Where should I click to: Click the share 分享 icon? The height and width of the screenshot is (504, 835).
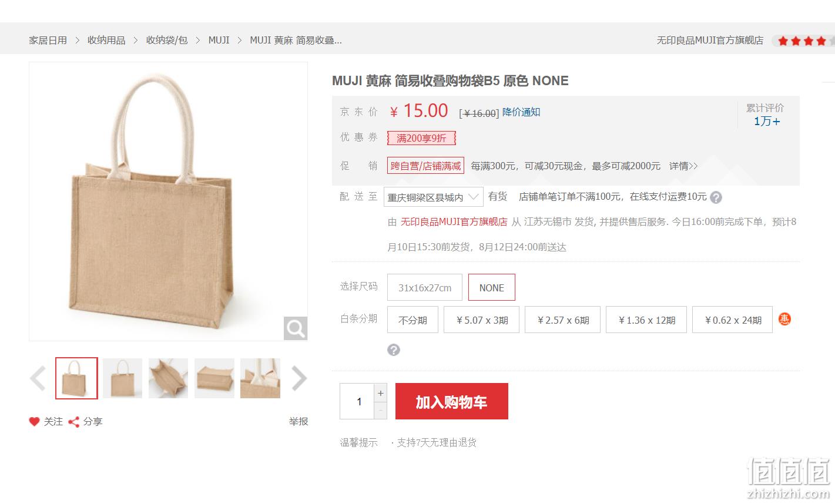point(74,422)
